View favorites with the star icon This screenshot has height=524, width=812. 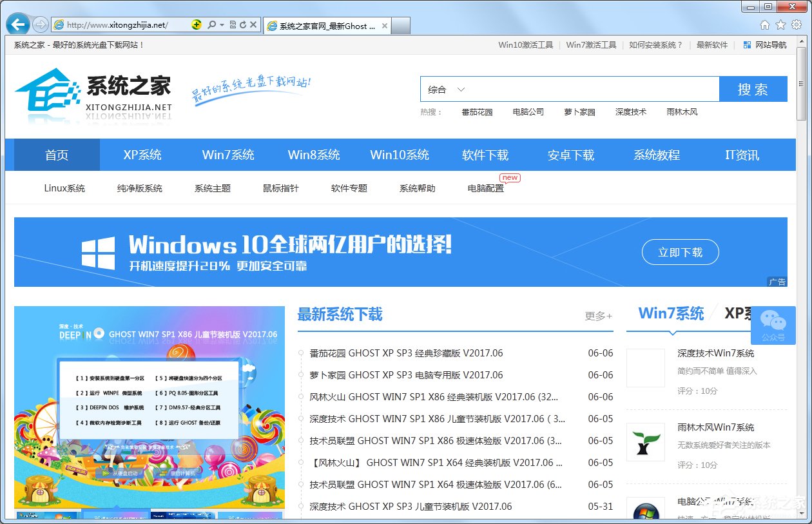[x=780, y=23]
